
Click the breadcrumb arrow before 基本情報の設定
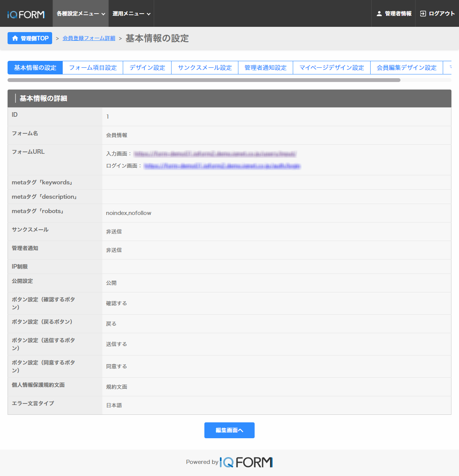pyautogui.click(x=121, y=38)
